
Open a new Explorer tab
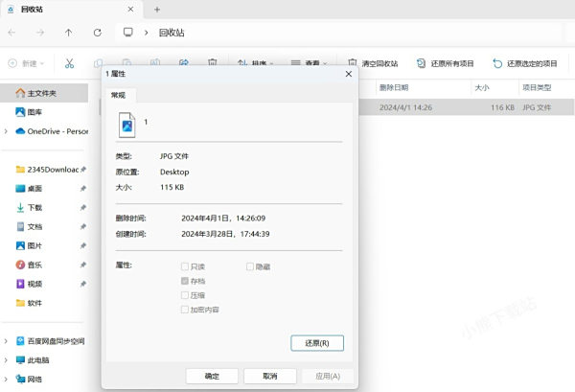(157, 10)
